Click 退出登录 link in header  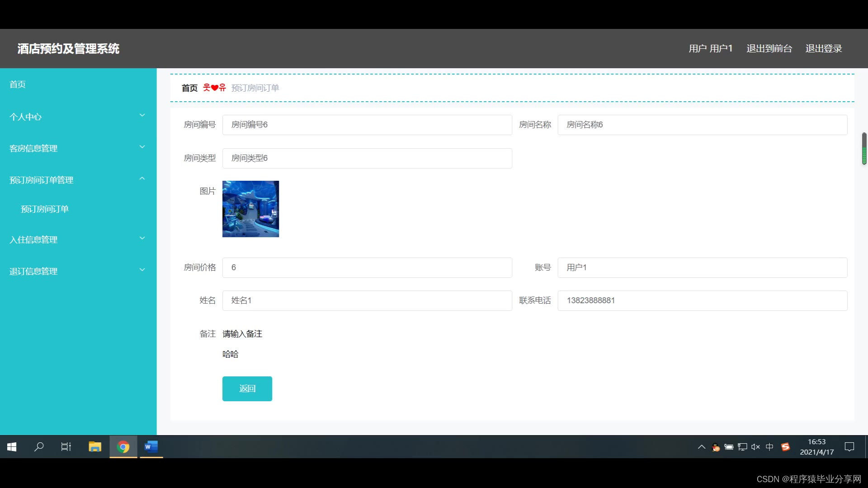823,48
